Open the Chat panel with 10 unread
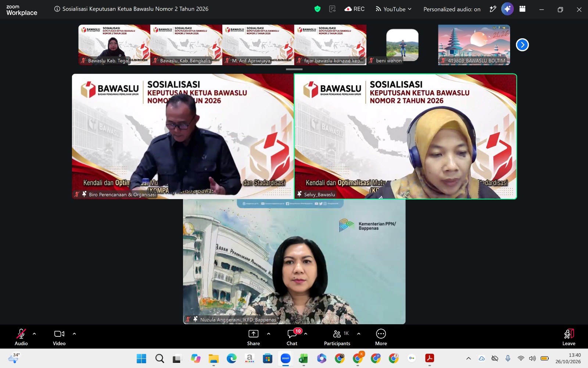This screenshot has width=588, height=368. tap(293, 337)
